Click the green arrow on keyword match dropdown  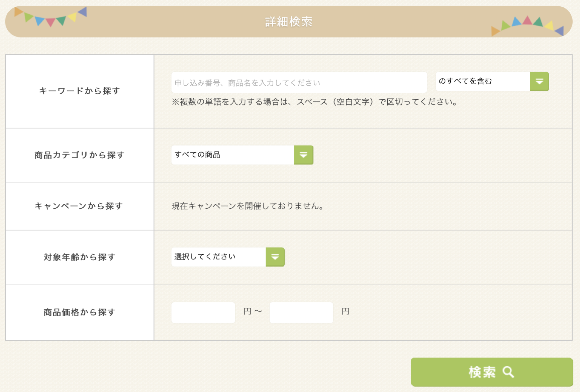pyautogui.click(x=539, y=81)
